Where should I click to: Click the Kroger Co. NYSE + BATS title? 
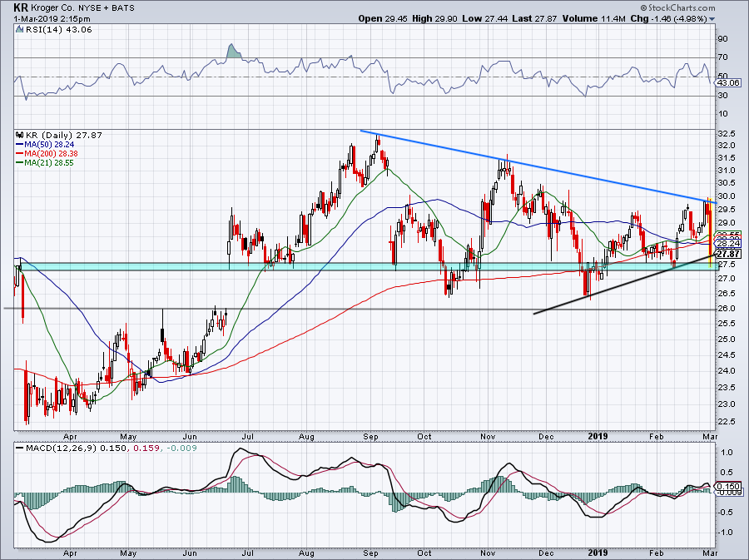pos(82,8)
